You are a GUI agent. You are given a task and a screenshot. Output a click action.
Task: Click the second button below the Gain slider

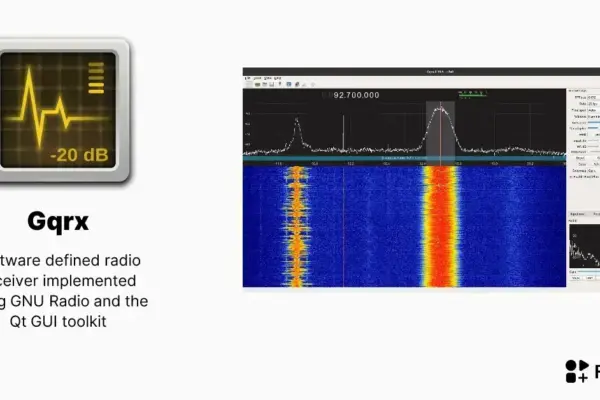590,278
